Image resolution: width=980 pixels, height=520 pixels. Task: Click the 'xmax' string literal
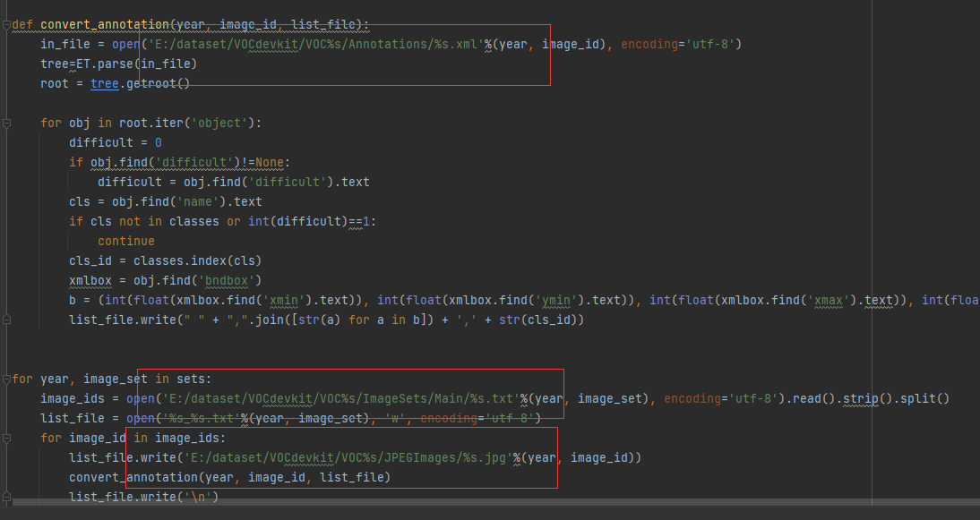tap(829, 300)
